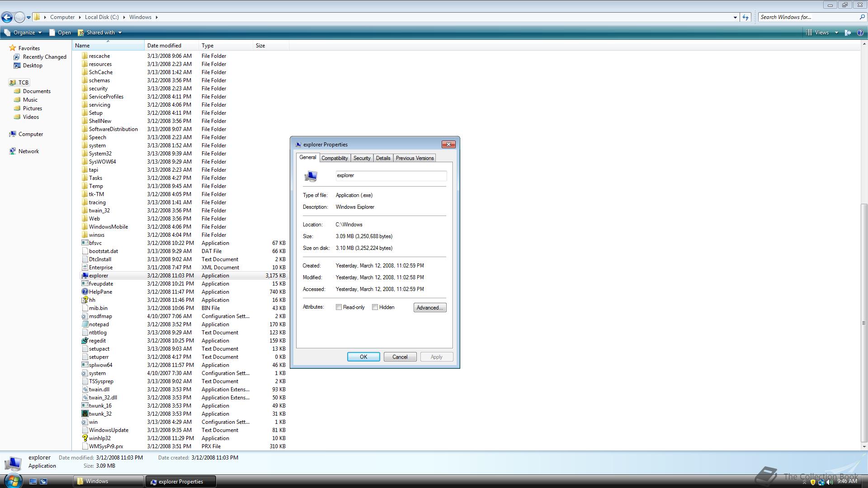Click the Windows taskbar button
868x488 pixels.
point(108,482)
